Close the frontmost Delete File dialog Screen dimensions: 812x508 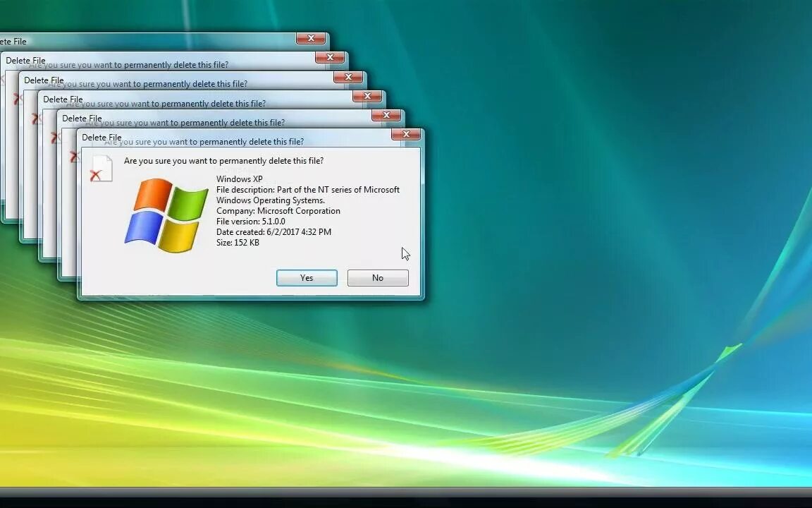[x=406, y=134]
